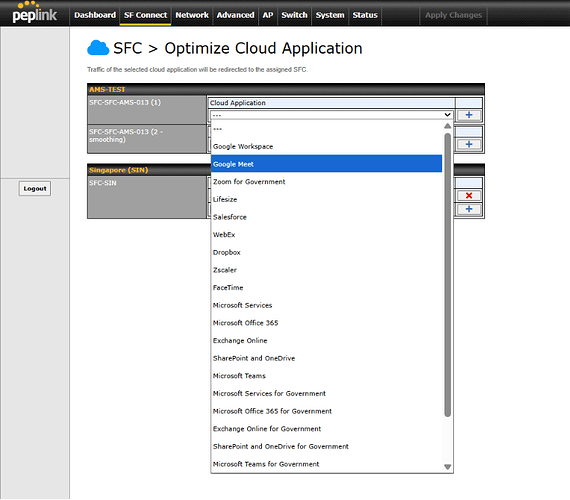Choose Google Meet option
The width and height of the screenshot is (570, 500).
326,164
